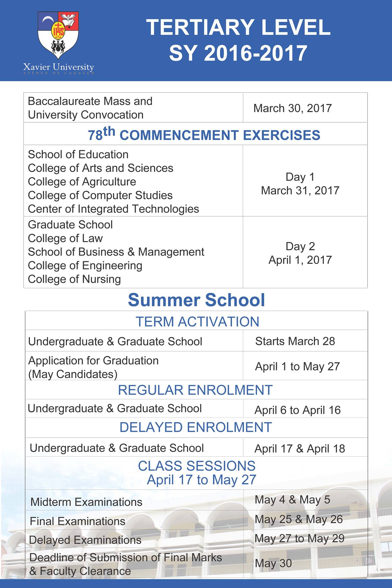
Task: Click the April 6 to April 16 date
Action: point(298,410)
